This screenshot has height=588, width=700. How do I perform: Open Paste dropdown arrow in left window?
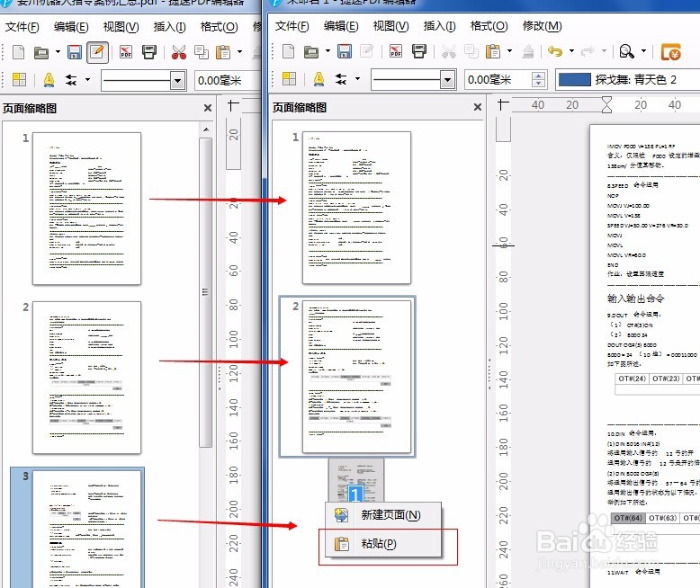coord(239,52)
